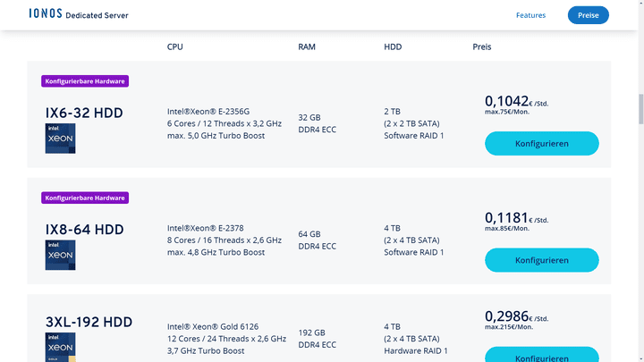Click the IONOS logo in header
Image resolution: width=644 pixels, height=362 pixels.
(x=46, y=13)
